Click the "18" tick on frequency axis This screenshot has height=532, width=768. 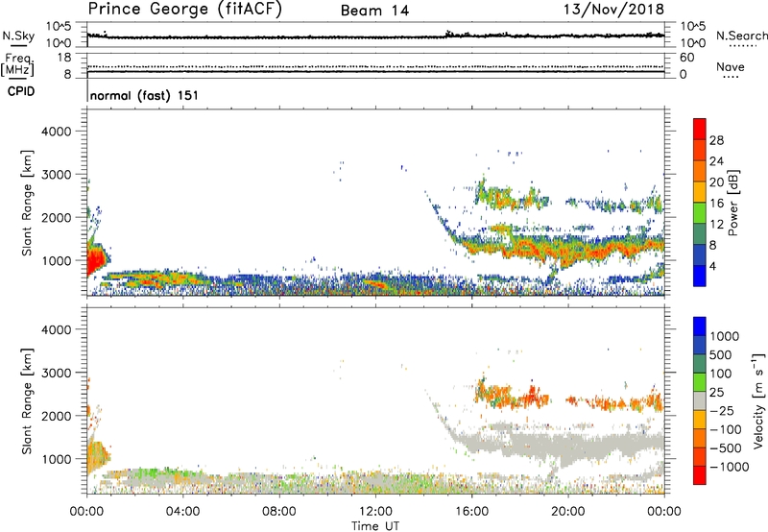point(64,58)
